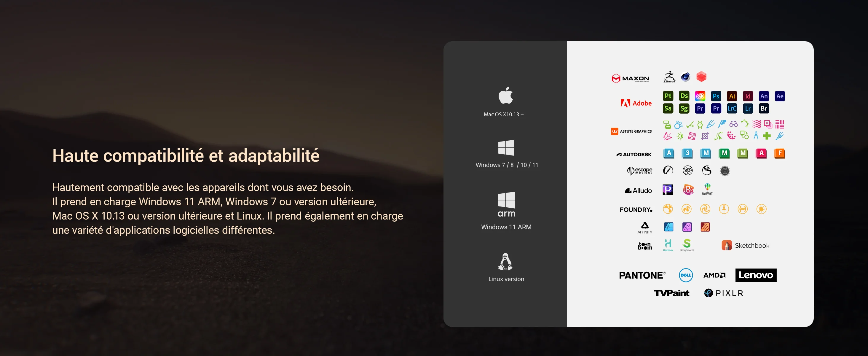Click the Astute Graphics logo

click(x=631, y=131)
